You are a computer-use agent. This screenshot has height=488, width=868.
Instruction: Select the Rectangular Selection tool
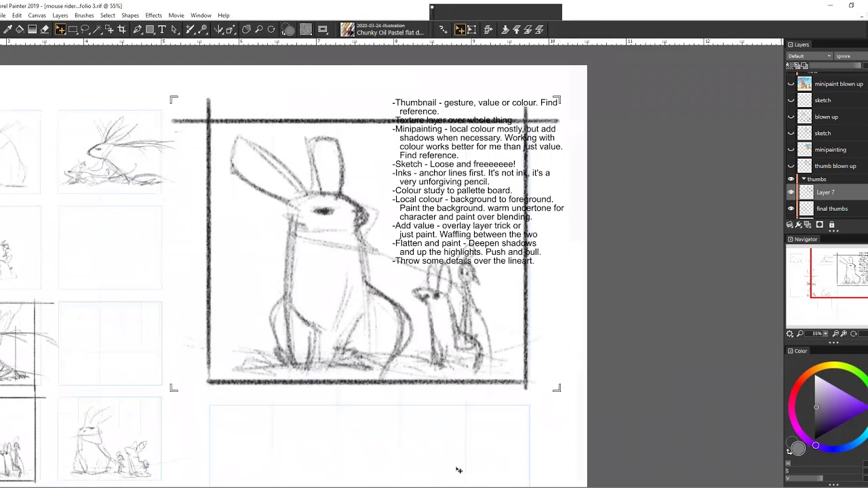coord(73,29)
